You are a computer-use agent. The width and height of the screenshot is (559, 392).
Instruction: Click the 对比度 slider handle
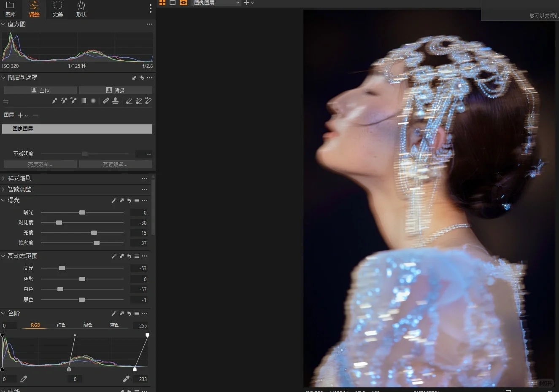(x=59, y=223)
